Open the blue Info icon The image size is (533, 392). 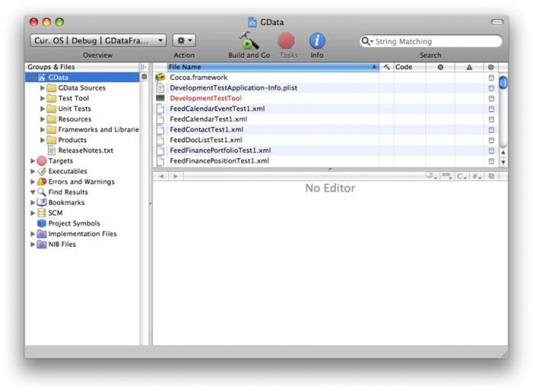coord(317,41)
